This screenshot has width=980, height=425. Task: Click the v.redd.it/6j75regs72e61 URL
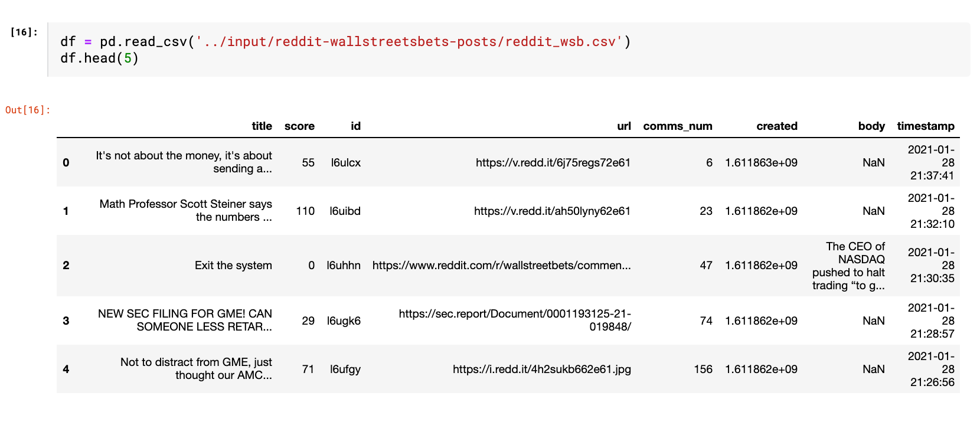coord(553,162)
